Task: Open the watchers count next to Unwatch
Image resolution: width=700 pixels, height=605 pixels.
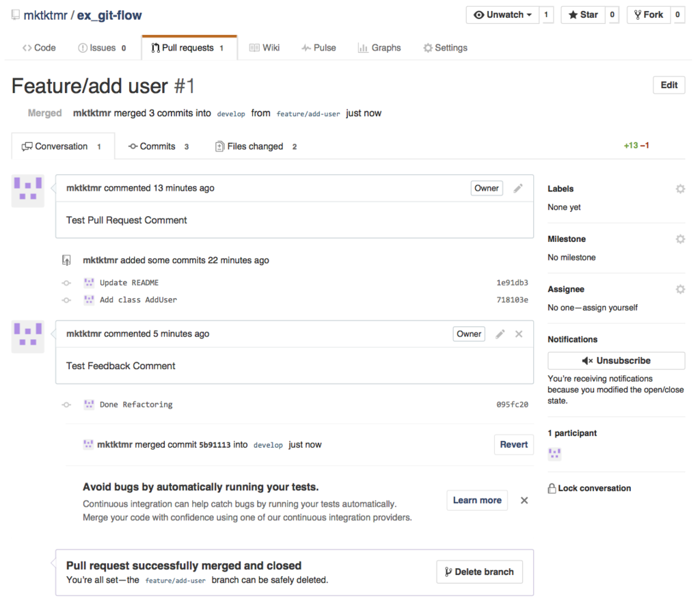Action: point(546,15)
